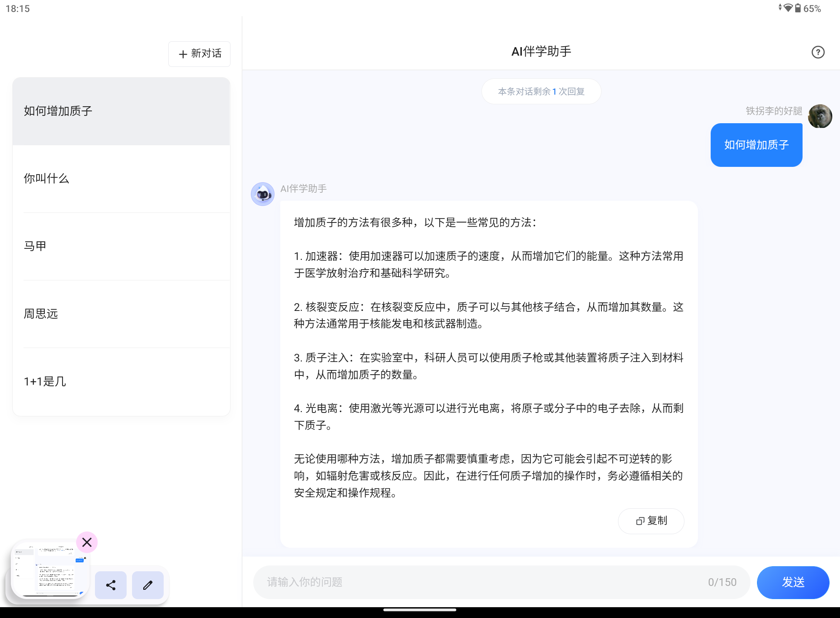Open the 马甲 conversation
The image size is (840, 618).
(121, 246)
